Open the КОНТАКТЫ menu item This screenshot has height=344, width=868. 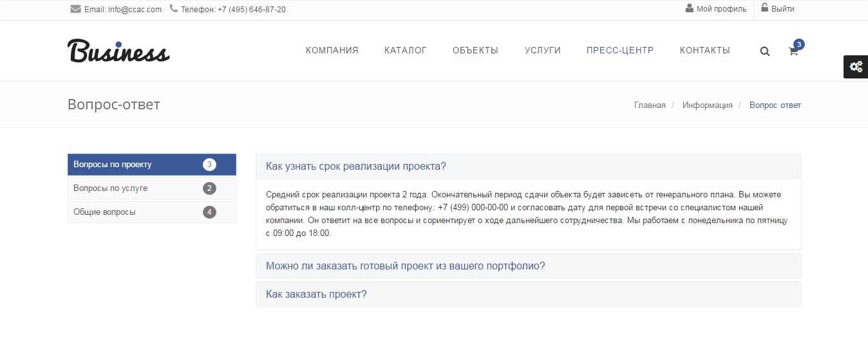(705, 50)
